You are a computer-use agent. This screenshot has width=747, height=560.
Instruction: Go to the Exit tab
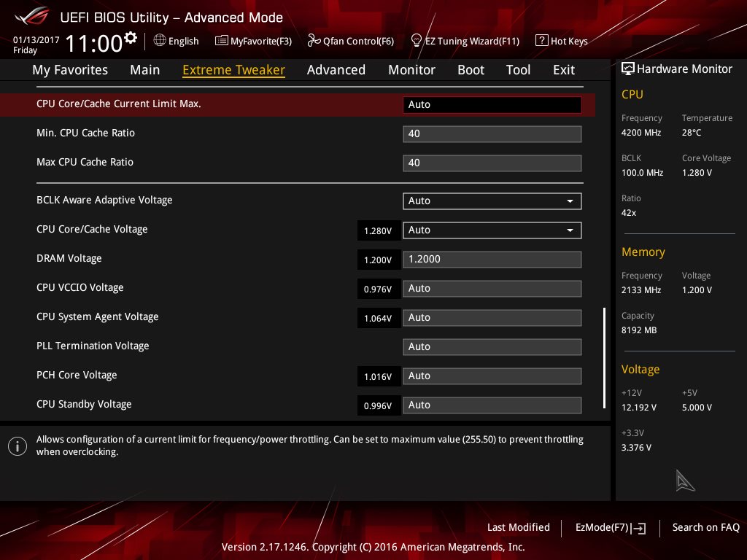[x=564, y=70]
